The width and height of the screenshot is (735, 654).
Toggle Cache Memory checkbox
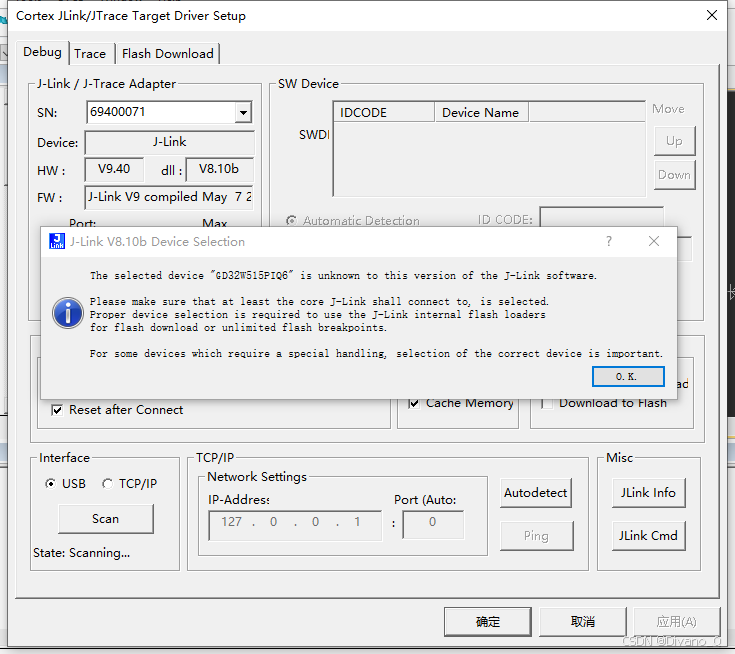414,403
